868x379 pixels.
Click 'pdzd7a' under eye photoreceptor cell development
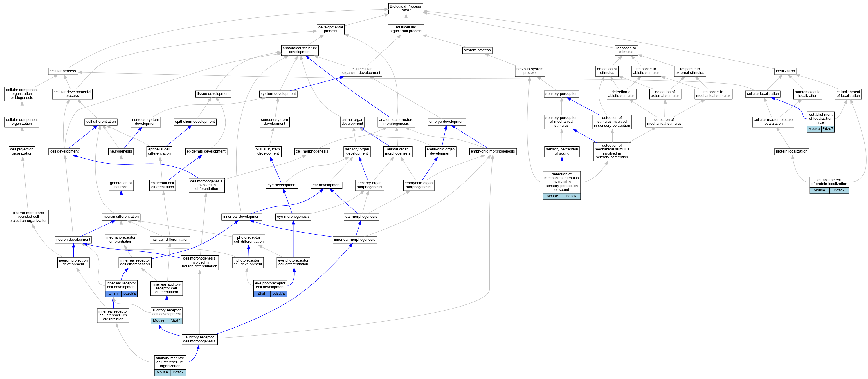(279, 293)
